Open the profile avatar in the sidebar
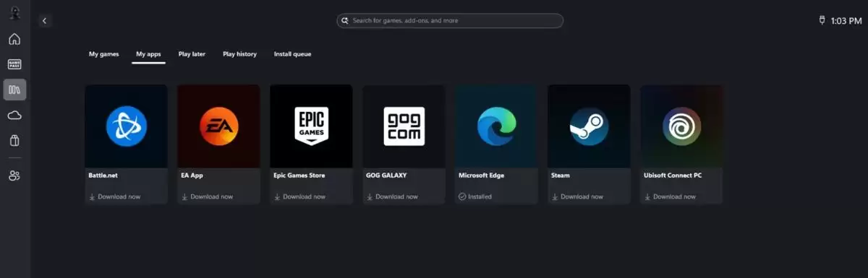This screenshot has width=868, height=278. (x=14, y=13)
